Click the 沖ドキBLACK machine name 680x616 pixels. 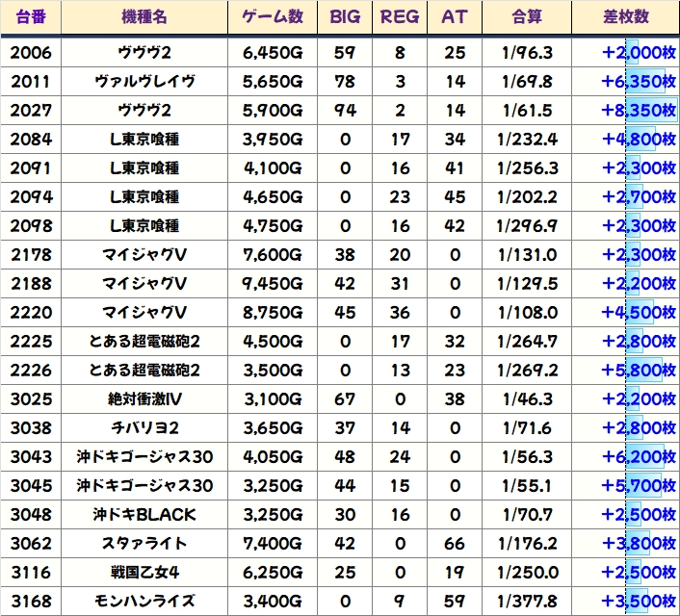pyautogui.click(x=144, y=514)
